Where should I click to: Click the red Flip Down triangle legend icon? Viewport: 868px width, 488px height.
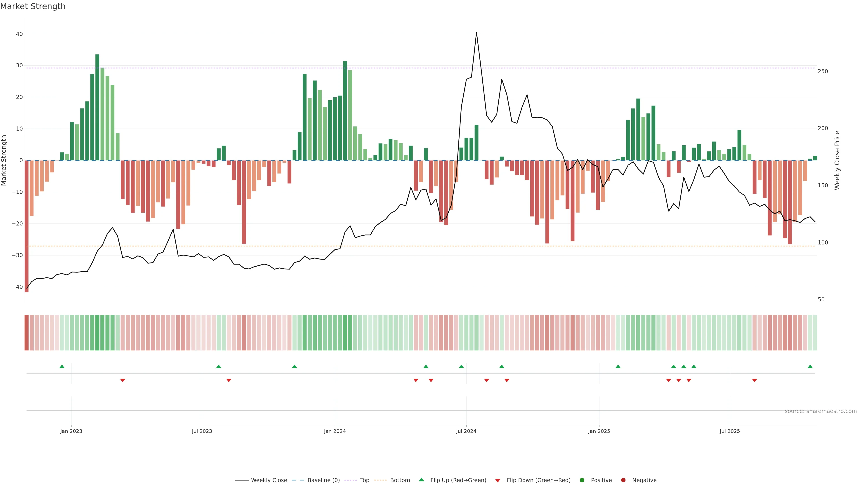[498, 481]
